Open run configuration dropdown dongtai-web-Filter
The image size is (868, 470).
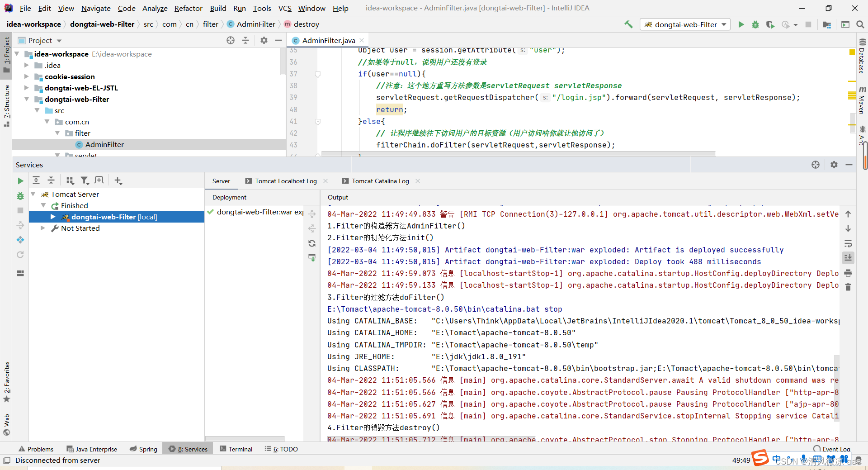[x=685, y=24]
